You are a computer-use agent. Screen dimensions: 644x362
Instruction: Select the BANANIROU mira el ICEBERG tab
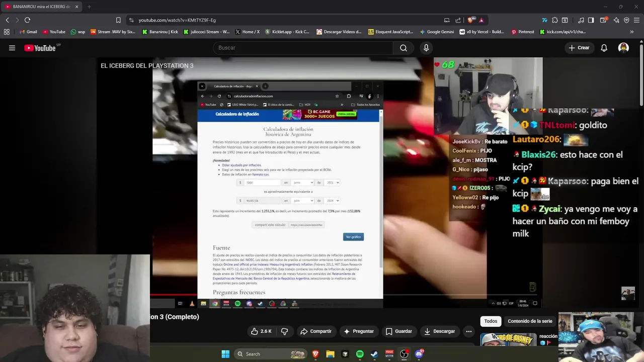click(41, 7)
